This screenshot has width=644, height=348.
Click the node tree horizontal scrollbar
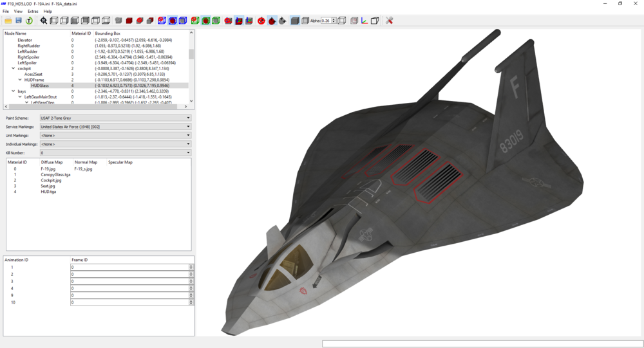click(96, 107)
